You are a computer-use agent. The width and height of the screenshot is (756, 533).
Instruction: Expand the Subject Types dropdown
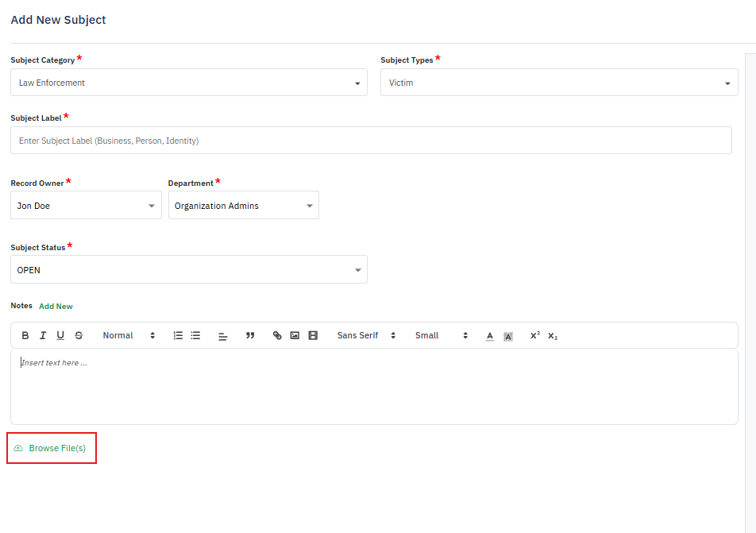559,83
